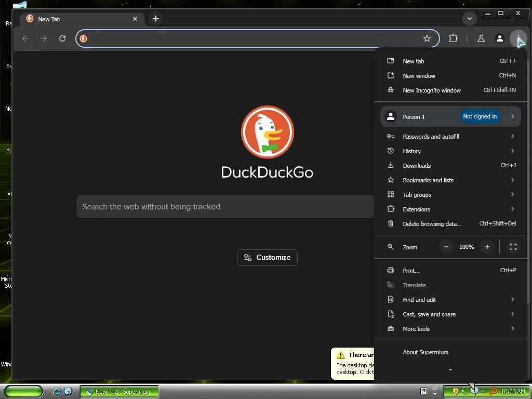The height and width of the screenshot is (399, 532).
Task: Click the back navigation arrow
Action: (x=25, y=38)
